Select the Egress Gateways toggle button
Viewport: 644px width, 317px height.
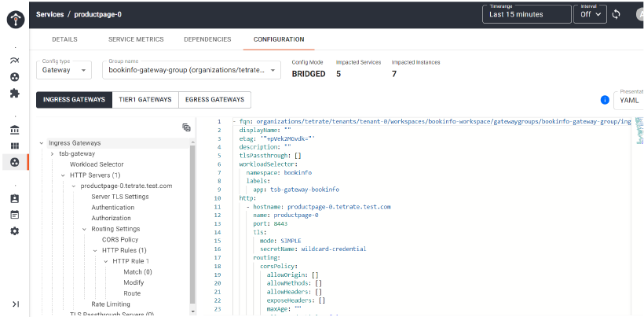point(214,99)
